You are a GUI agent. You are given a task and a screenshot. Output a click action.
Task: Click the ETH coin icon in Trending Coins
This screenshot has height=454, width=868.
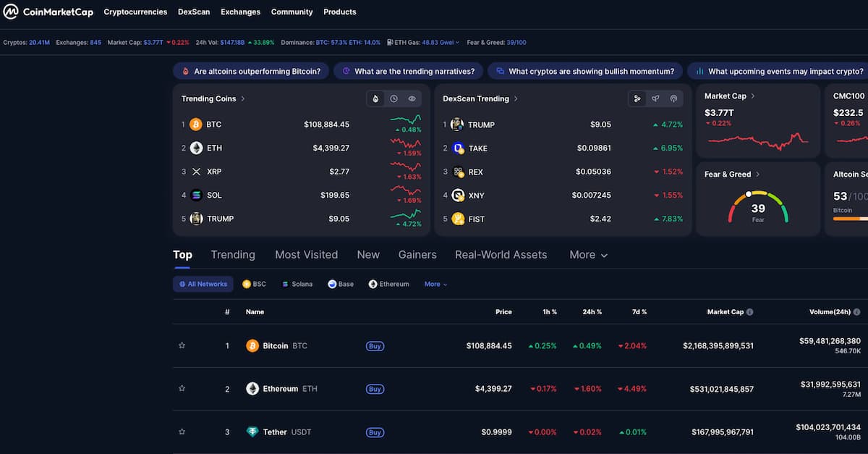click(x=196, y=148)
